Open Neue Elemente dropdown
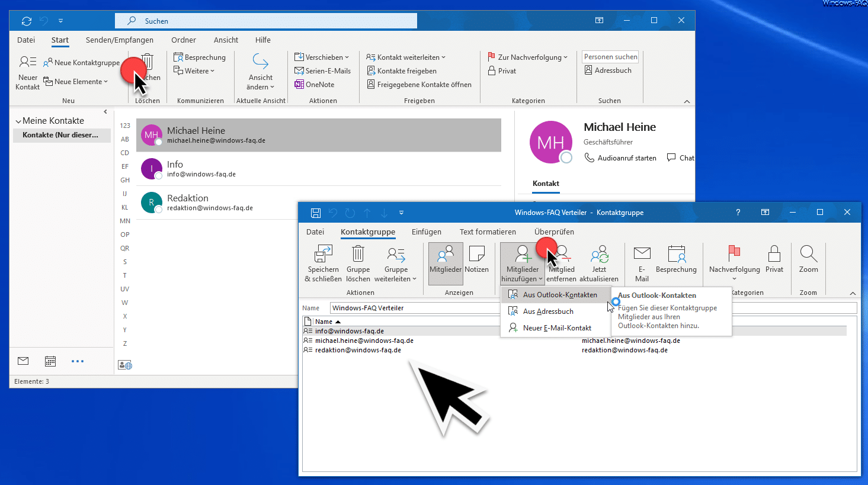868x485 pixels. (76, 82)
